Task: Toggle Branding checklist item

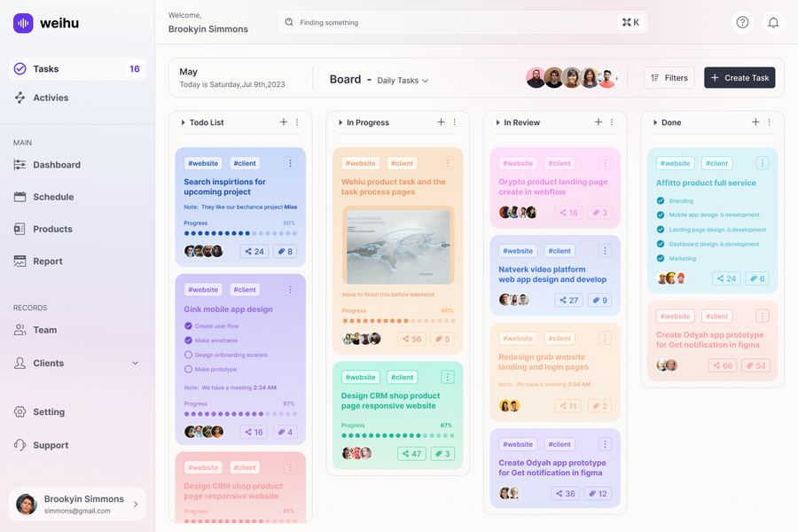Action: click(x=660, y=200)
